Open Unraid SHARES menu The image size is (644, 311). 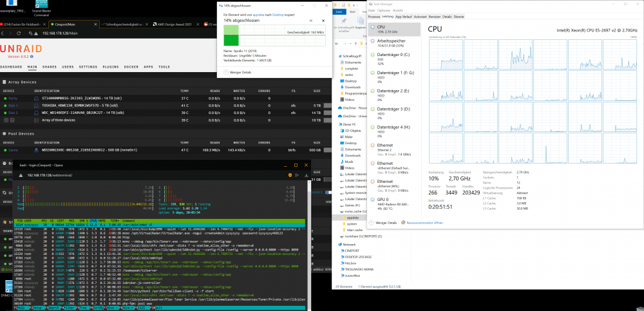50,67
